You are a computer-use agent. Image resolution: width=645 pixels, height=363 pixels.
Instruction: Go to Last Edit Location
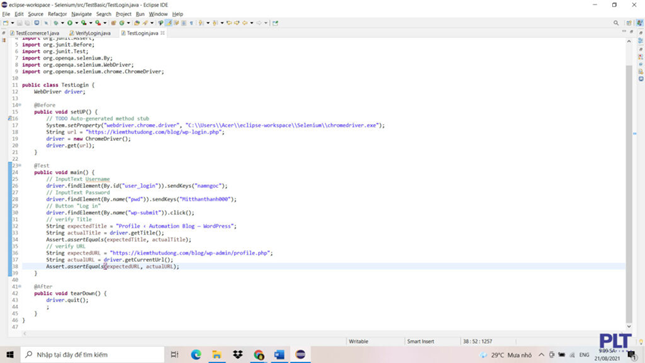point(229,23)
